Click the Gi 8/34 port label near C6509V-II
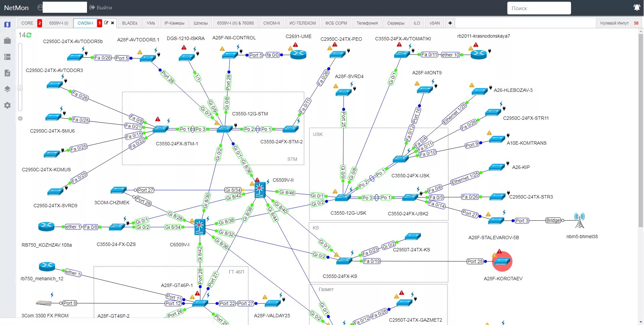644x325 pixels. click(233, 190)
